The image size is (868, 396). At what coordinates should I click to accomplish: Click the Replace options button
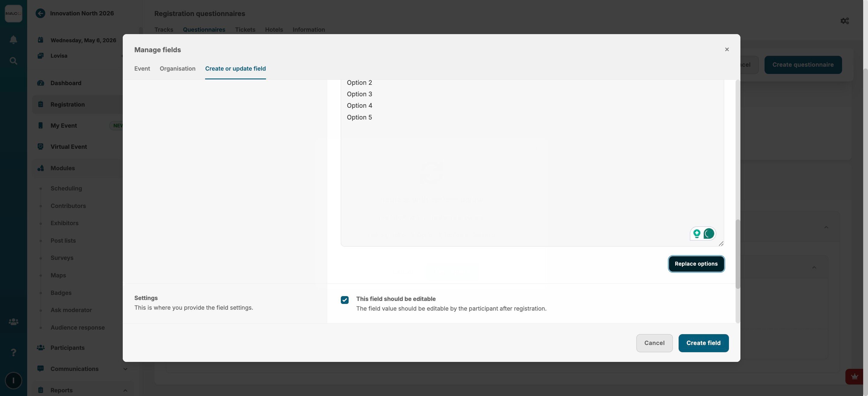(696, 264)
